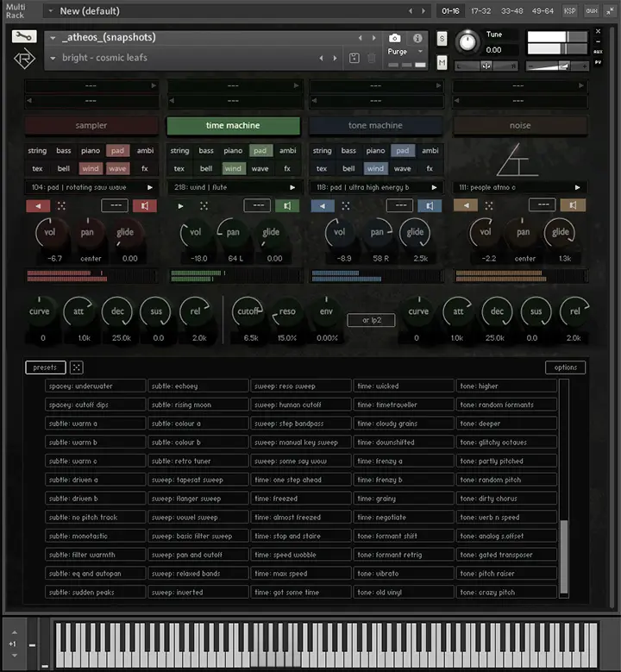Toggle the wave category in the sampler layer
Screen dimensions: 621x672
pos(117,168)
